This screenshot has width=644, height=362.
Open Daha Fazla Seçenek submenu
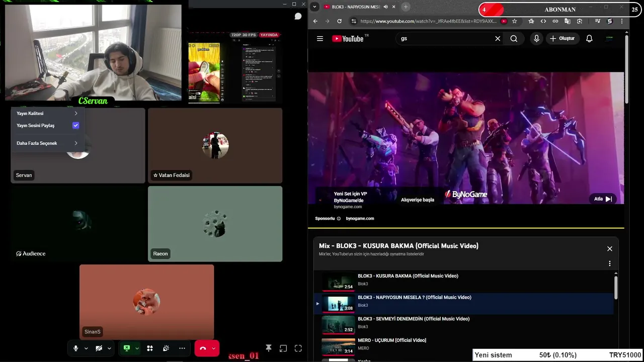coord(47,143)
